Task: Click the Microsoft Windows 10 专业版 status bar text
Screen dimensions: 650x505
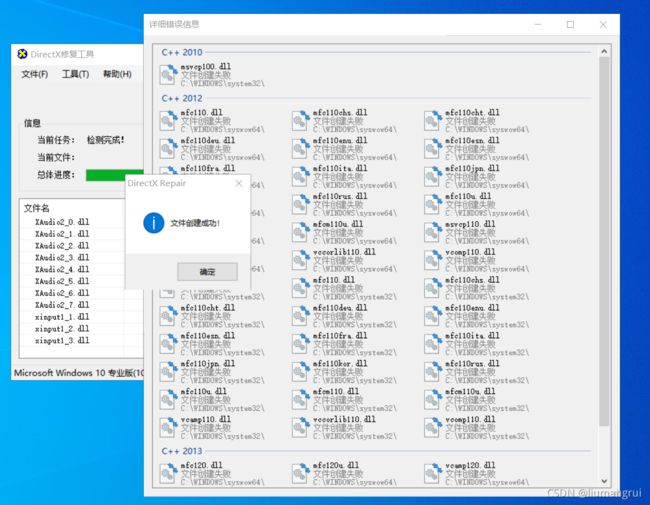Action: pyautogui.click(x=79, y=373)
